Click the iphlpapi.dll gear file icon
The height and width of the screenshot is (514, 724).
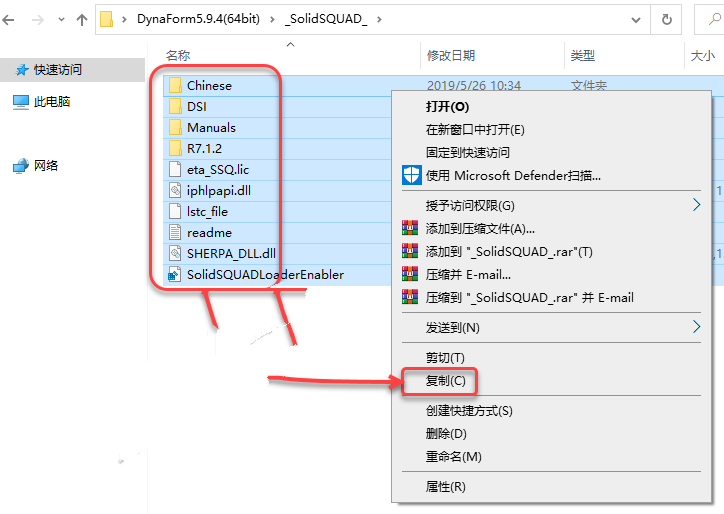pyautogui.click(x=175, y=190)
